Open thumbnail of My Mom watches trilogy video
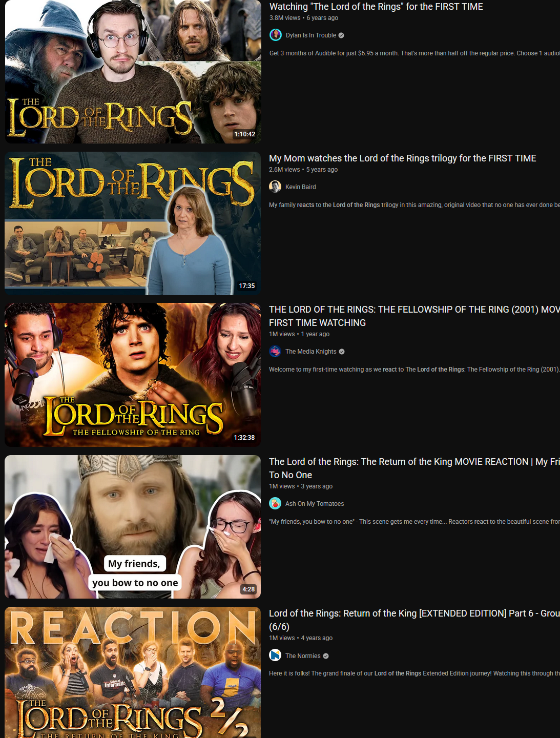Viewport: 560px width, 738px height. (133, 223)
